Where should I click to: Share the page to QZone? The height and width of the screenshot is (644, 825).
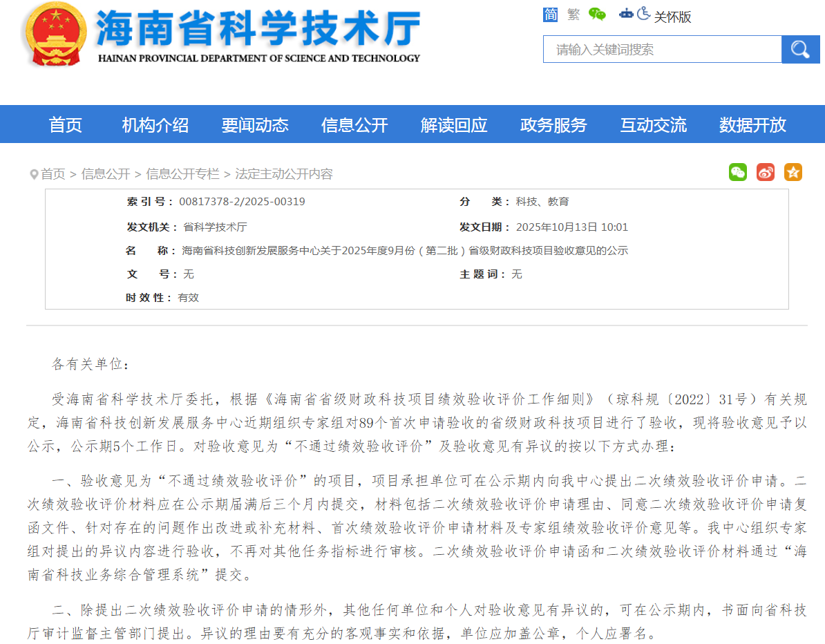(x=793, y=172)
